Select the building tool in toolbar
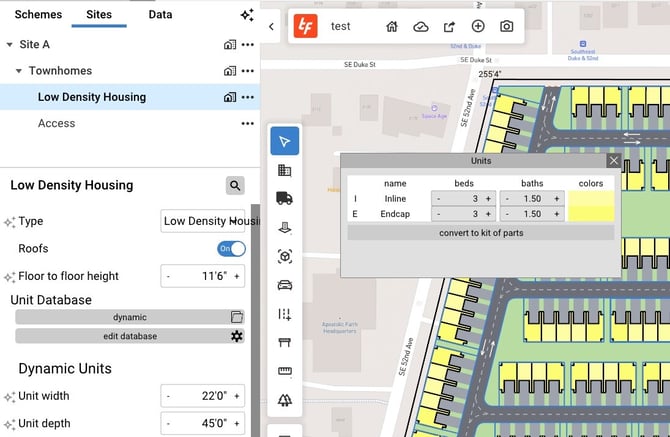This screenshot has height=437, width=670. pos(284,170)
